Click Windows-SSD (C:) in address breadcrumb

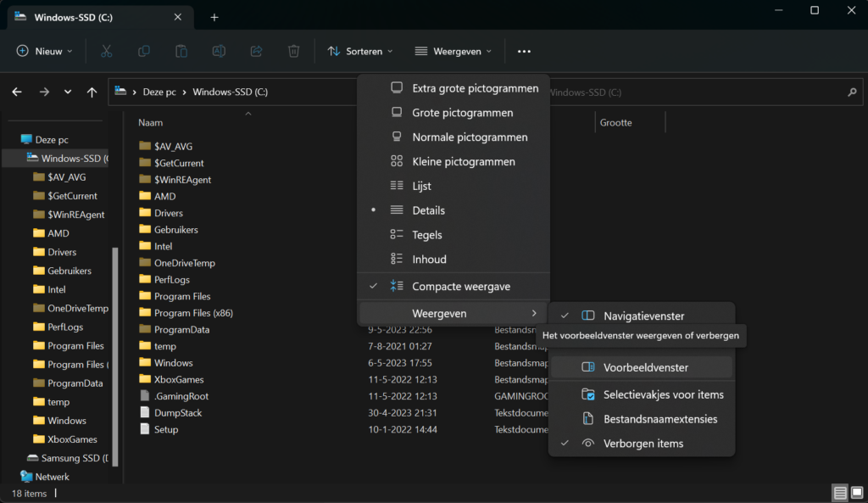pos(231,92)
